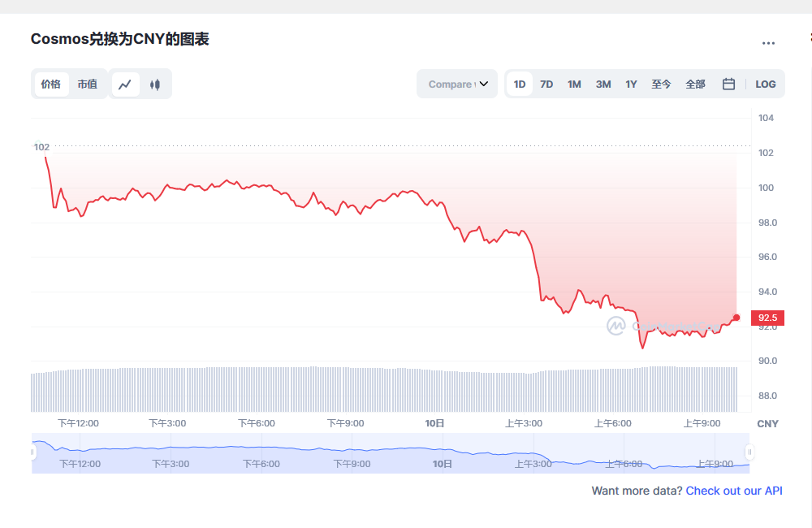Open the calendar date range picker
This screenshot has height=528, width=812.
(728, 84)
